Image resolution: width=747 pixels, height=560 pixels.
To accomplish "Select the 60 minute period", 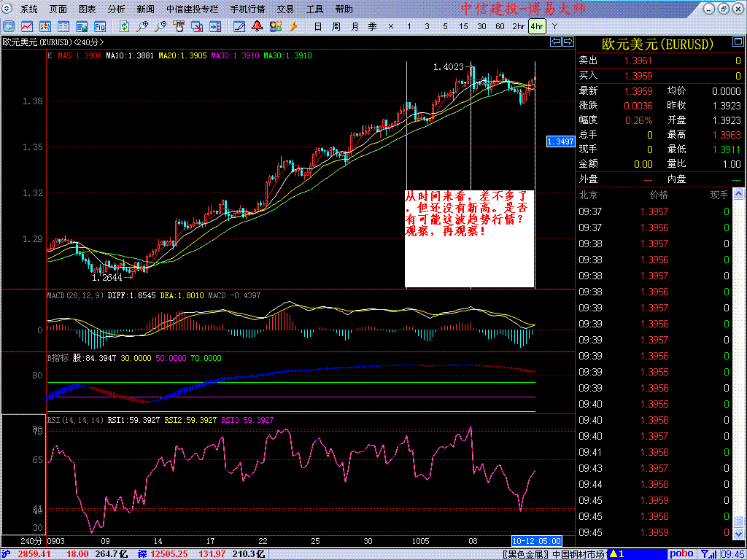I will (x=500, y=26).
